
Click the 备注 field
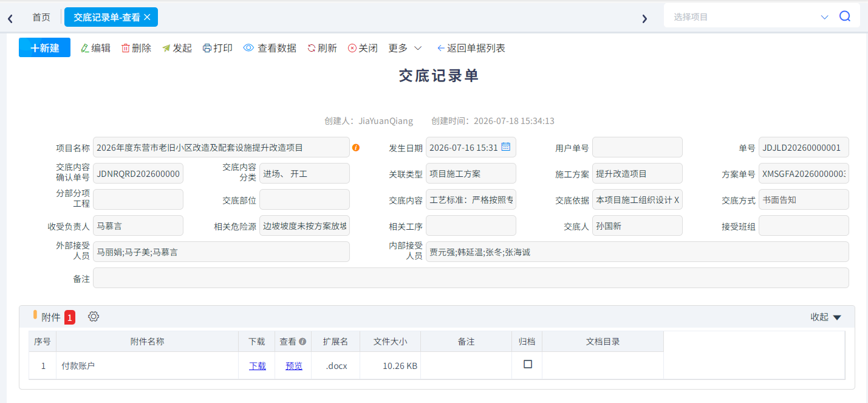point(471,278)
